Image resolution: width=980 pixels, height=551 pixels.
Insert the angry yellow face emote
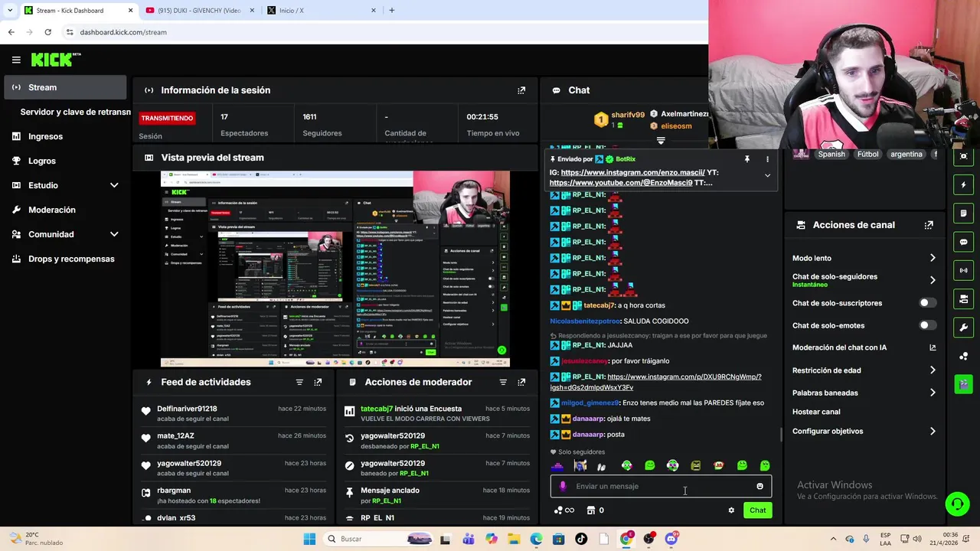point(695,465)
